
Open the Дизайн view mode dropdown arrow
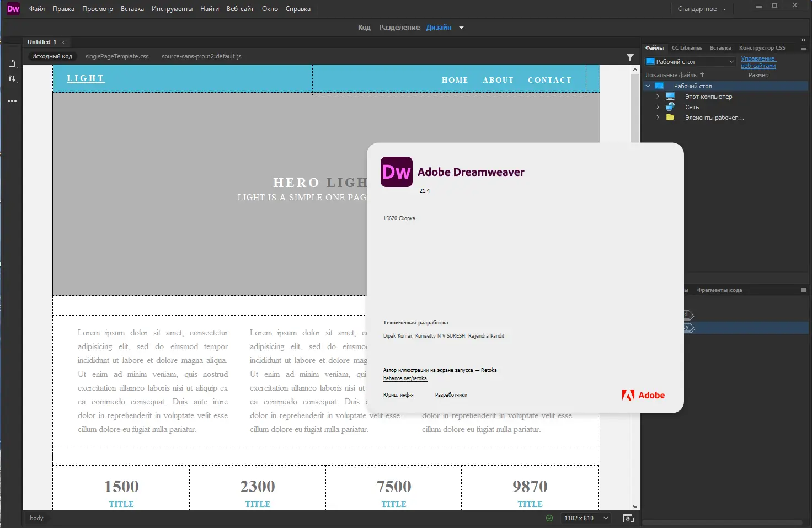click(461, 28)
